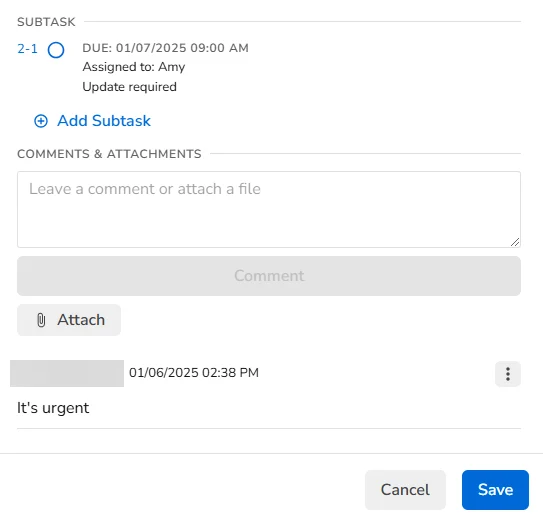
Task: Click the blurred commenter name
Action: 67,373
